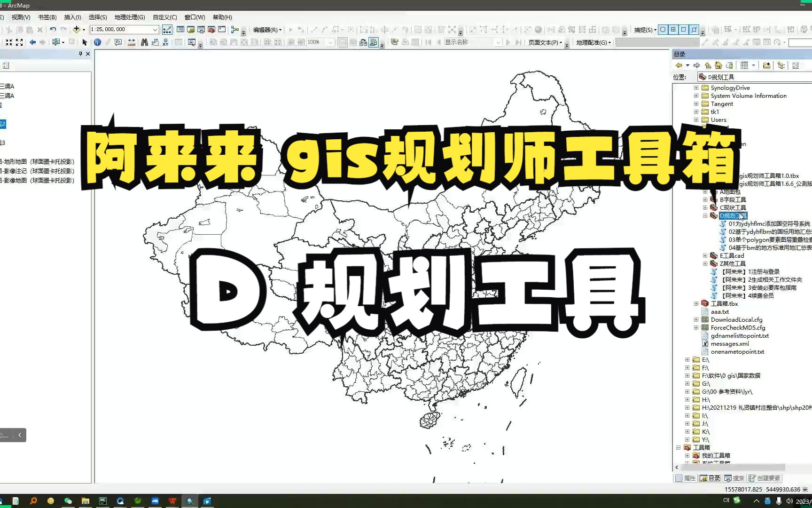Click the 创建要素 button
812x508 pixels.
click(765, 478)
